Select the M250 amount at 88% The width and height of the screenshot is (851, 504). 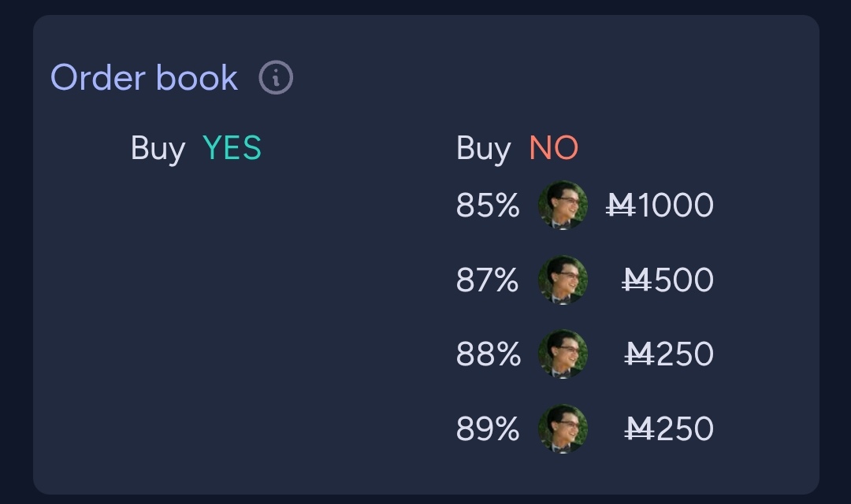point(669,354)
